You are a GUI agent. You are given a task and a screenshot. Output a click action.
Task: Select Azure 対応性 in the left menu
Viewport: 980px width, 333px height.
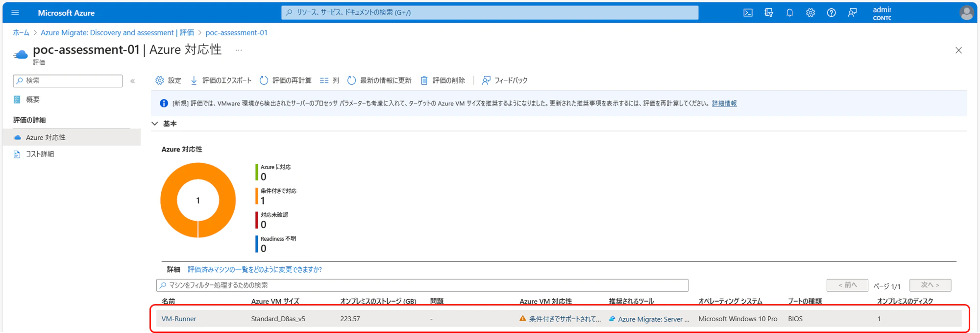72,137
